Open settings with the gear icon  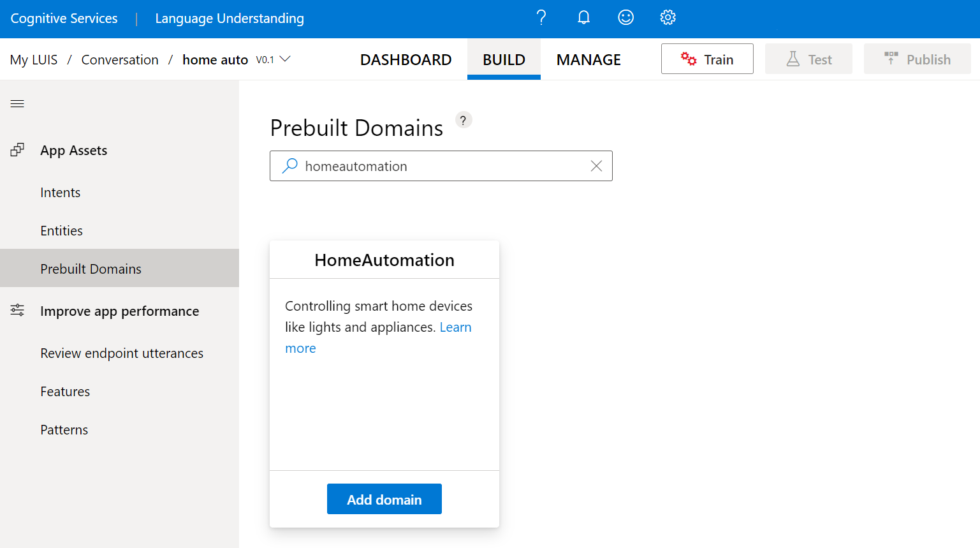668,17
